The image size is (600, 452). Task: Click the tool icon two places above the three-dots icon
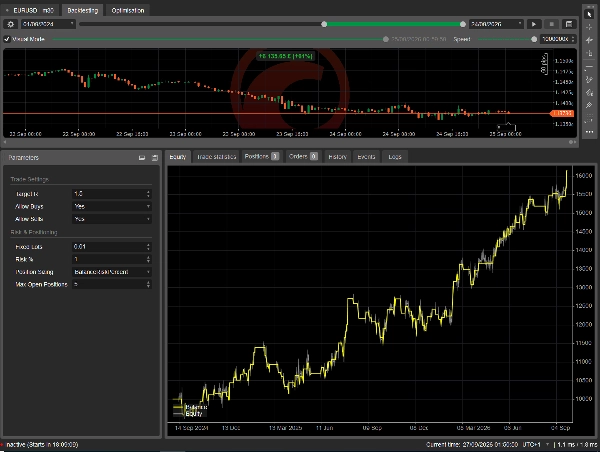coord(589,105)
